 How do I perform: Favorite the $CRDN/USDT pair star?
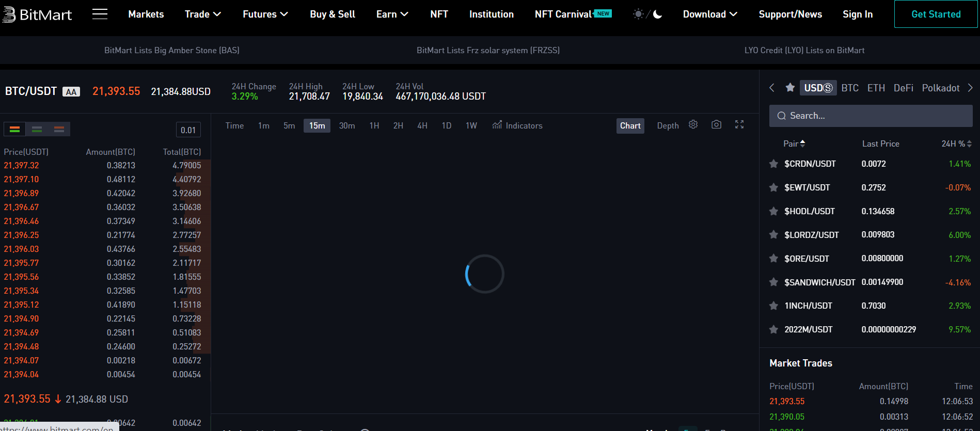pos(773,164)
